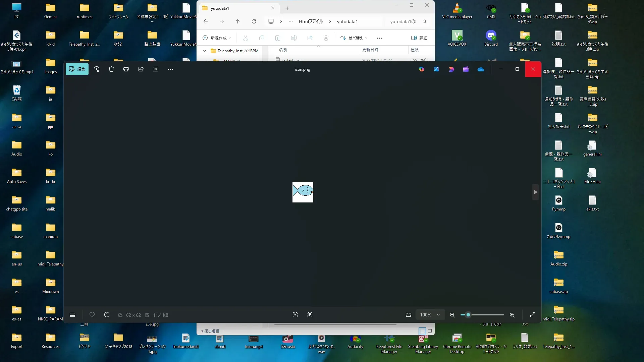
Task: Rotate the image with the rotate icon
Action: [97, 69]
